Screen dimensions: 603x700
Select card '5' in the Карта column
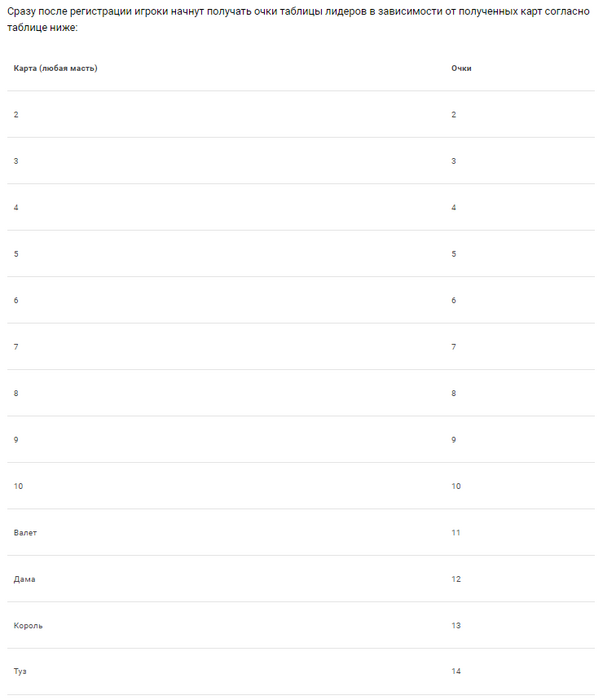point(16,254)
